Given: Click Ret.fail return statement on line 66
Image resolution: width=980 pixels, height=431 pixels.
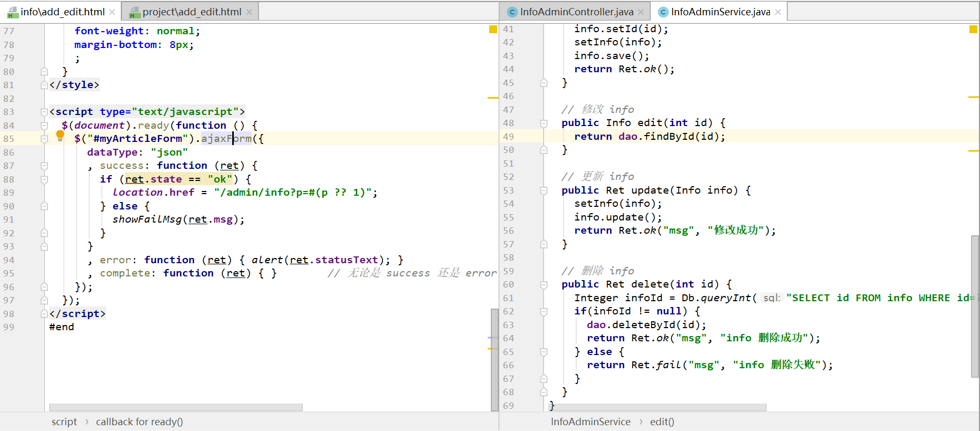Looking at the screenshot, I should coord(710,365).
